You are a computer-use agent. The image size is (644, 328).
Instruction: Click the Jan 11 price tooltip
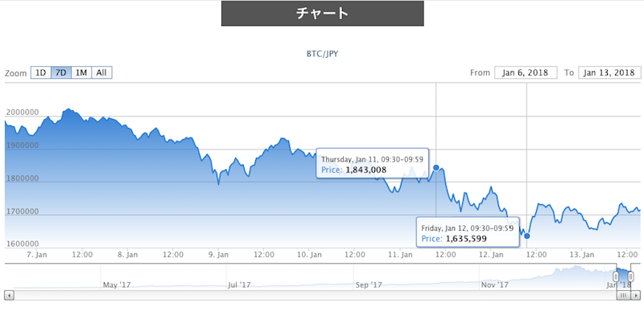pos(372,163)
